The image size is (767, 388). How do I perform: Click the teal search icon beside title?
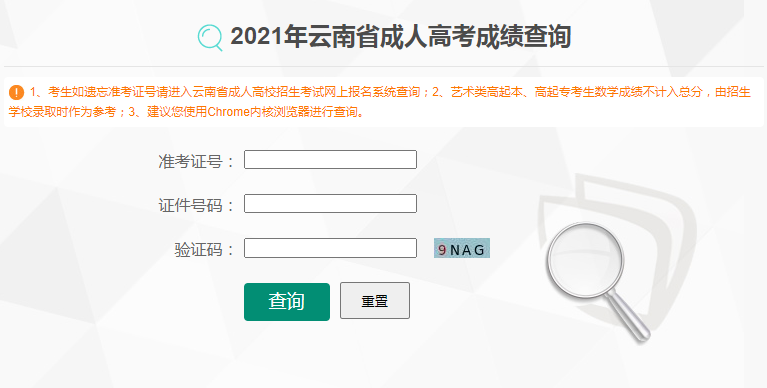(x=210, y=38)
